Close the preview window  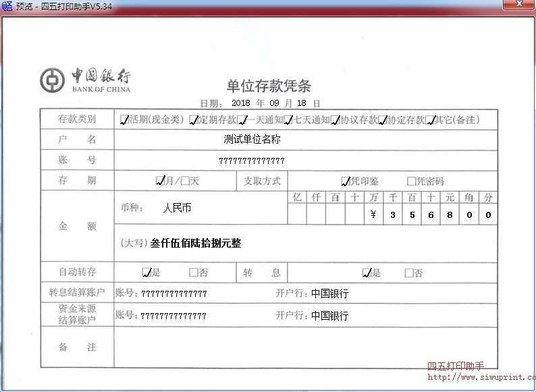click(x=519, y=4)
